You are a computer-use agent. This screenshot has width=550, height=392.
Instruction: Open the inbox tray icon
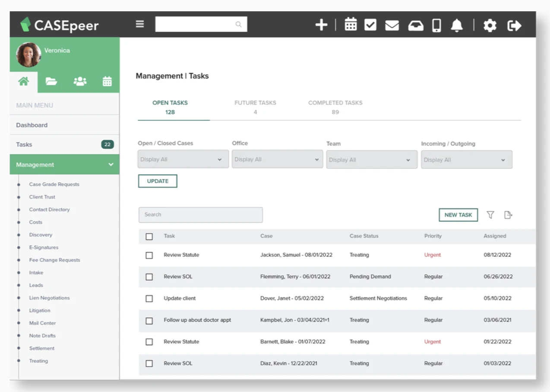point(416,26)
